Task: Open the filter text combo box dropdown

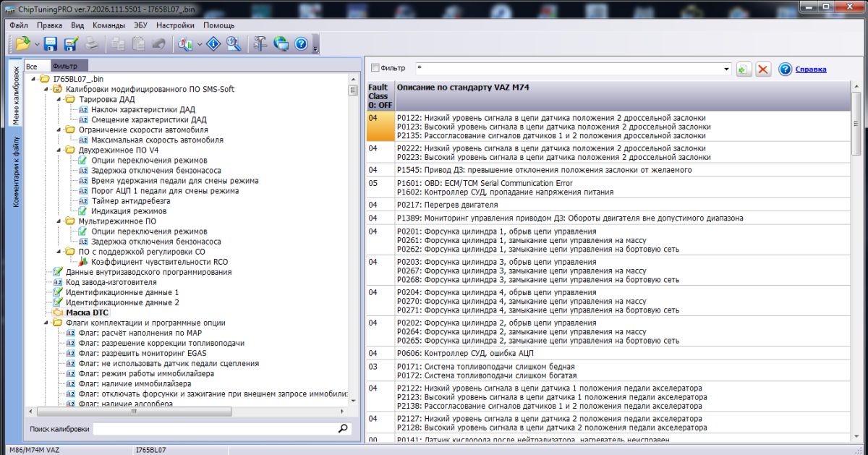Action: 726,69
